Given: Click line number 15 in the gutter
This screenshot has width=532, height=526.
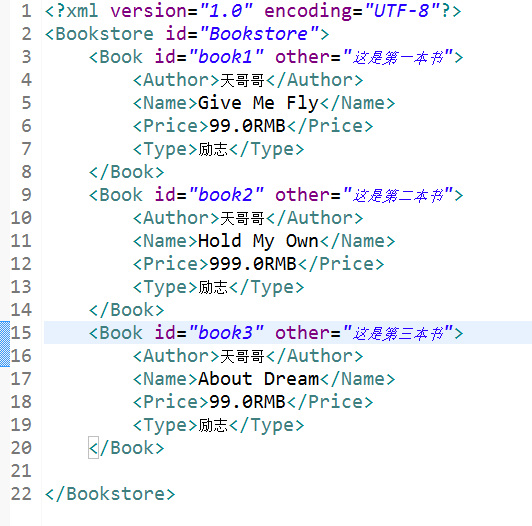Looking at the screenshot, I should click(x=21, y=333).
